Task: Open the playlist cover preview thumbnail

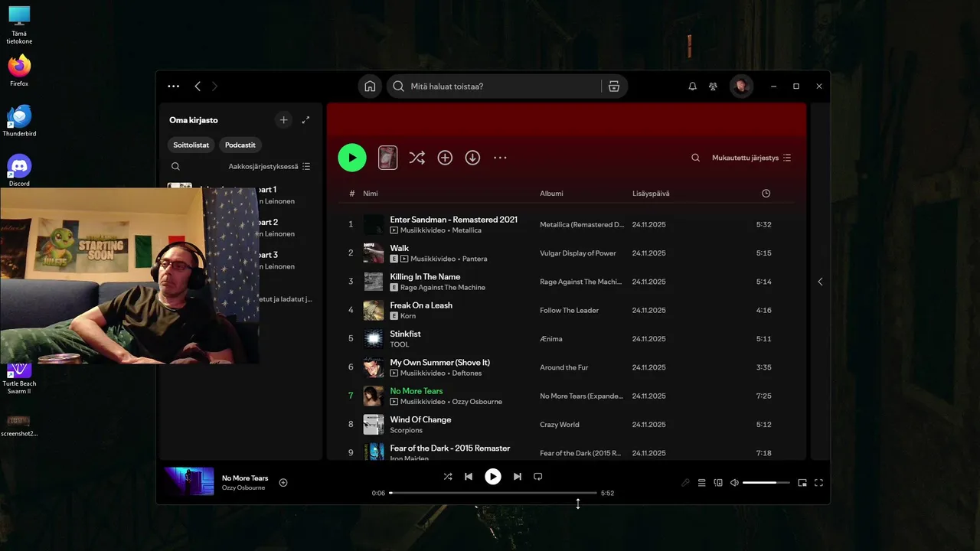Action: 388,158
